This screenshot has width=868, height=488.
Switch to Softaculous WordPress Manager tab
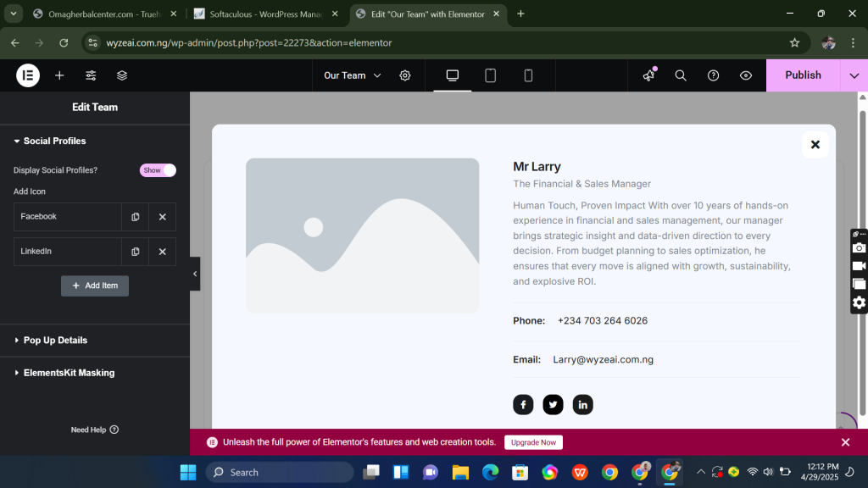[266, 14]
